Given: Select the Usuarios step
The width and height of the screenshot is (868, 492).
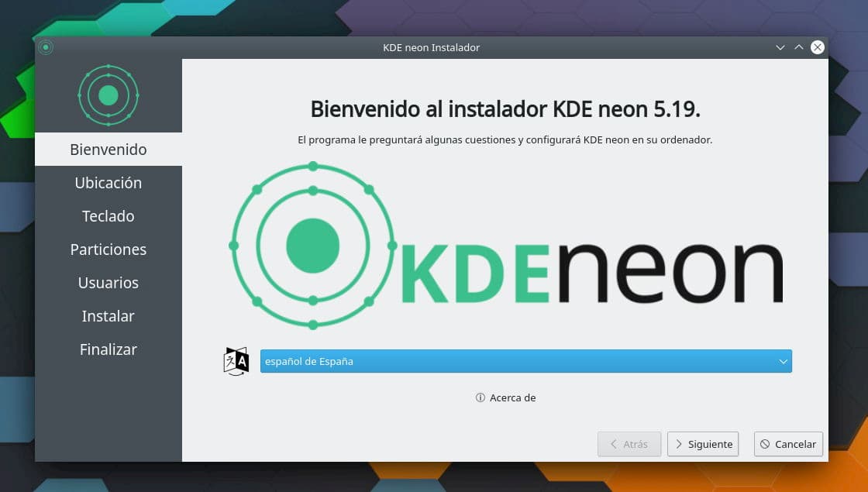Looking at the screenshot, I should [x=108, y=283].
